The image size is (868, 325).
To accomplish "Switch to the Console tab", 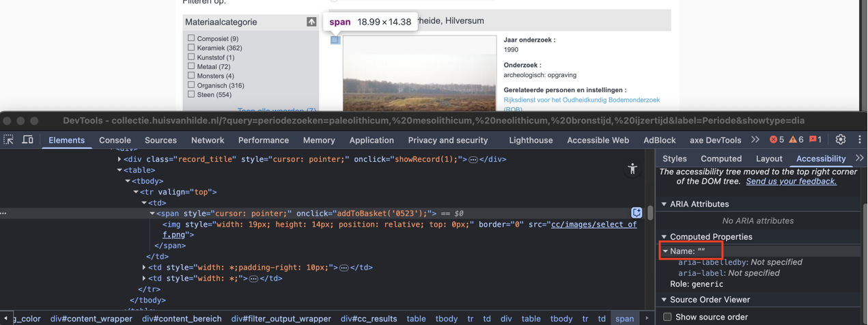I will pos(115,140).
